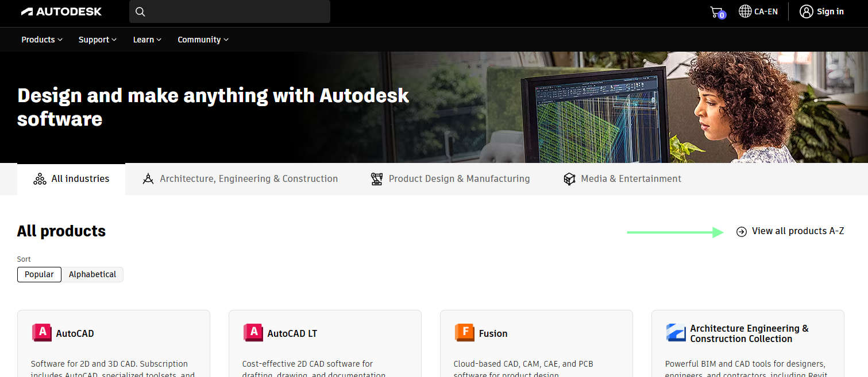
Task: Expand the Products dropdown menu
Action: [42, 40]
